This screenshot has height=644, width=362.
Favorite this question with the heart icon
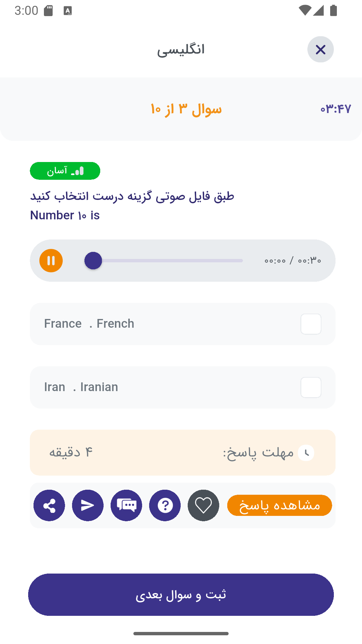pos(203,505)
